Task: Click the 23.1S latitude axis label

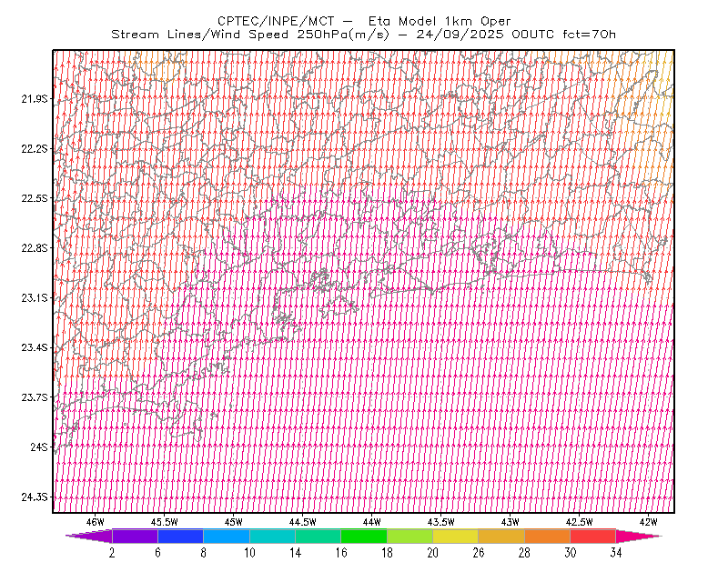Action: [x=35, y=297]
